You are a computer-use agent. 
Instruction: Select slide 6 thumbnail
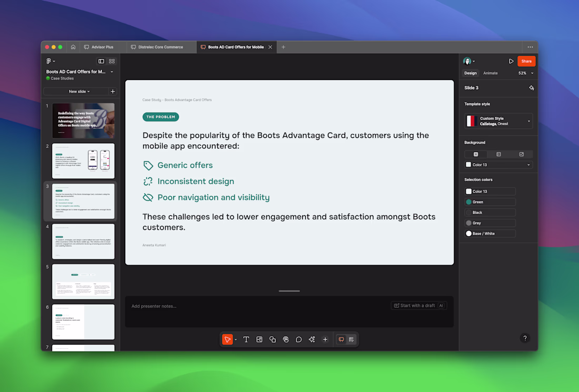83,322
